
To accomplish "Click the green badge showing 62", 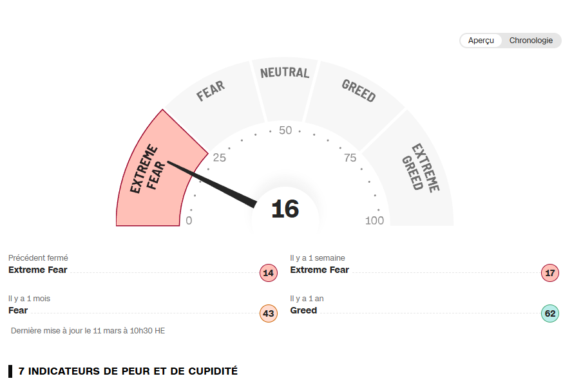I will (x=550, y=314).
